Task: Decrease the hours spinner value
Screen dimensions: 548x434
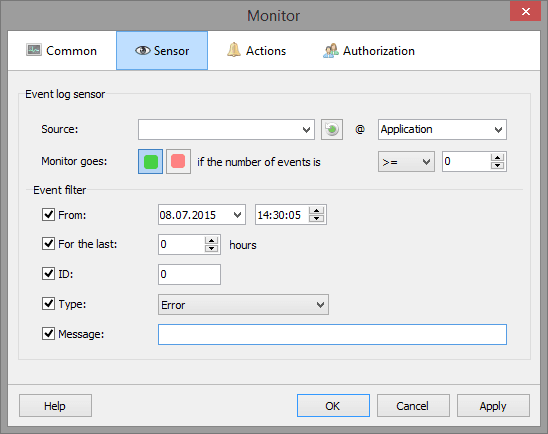Action: 211,248
